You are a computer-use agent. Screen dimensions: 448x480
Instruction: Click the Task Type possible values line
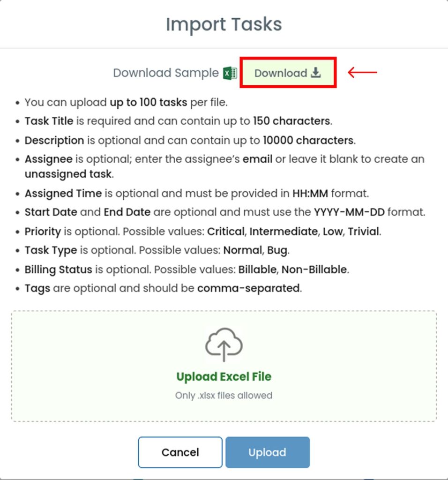coord(157,250)
